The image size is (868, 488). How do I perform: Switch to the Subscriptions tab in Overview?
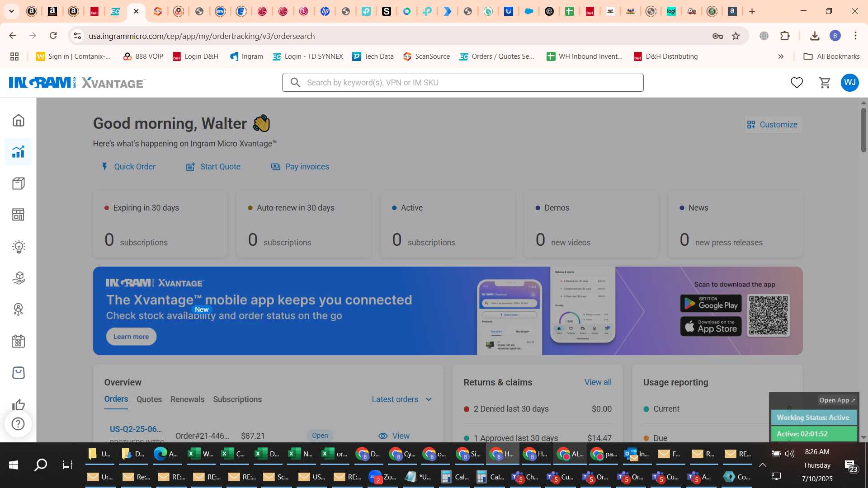[x=237, y=399]
